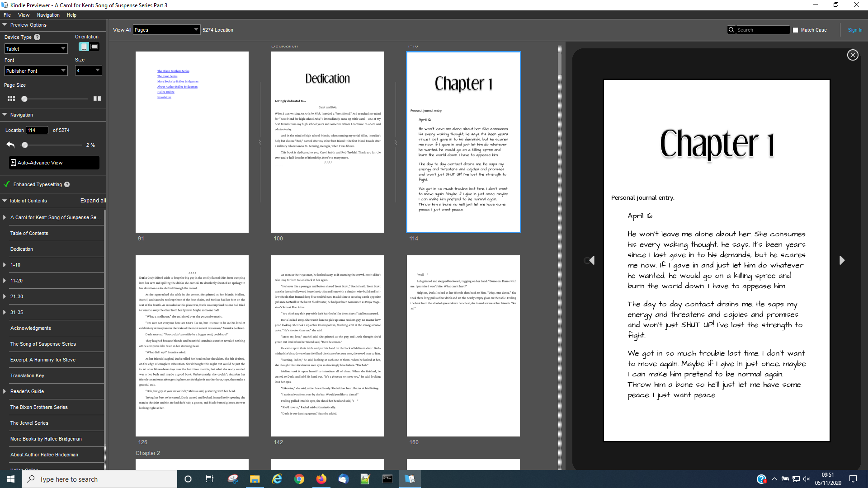Image resolution: width=868 pixels, height=488 pixels.
Task: Click the back arrow in Navigation
Action: pyautogui.click(x=11, y=145)
